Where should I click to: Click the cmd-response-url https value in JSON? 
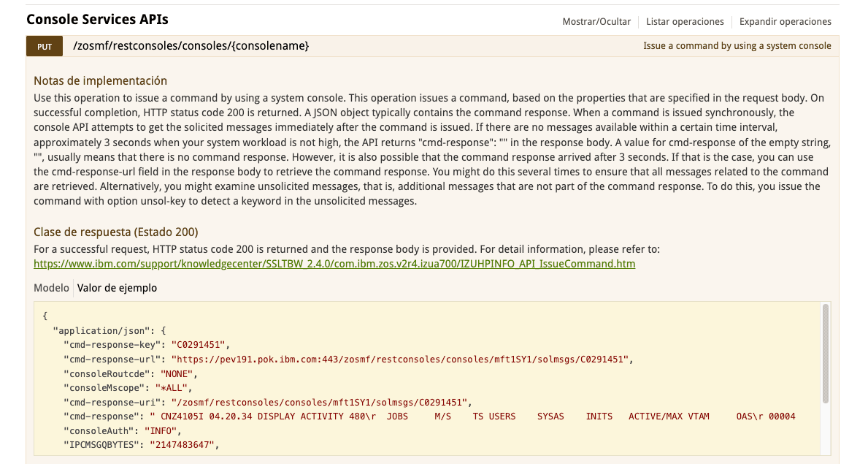402,359
